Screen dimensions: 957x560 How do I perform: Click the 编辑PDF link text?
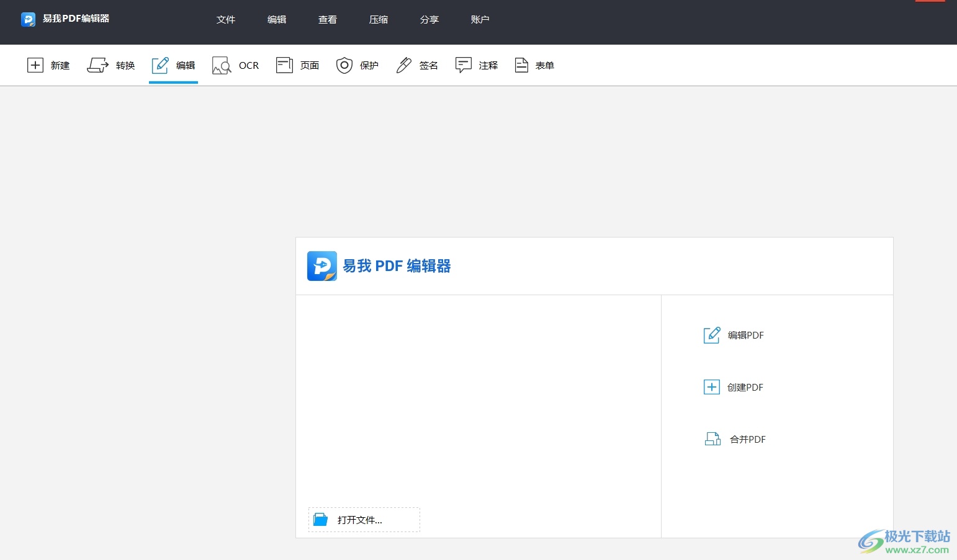[x=746, y=335]
